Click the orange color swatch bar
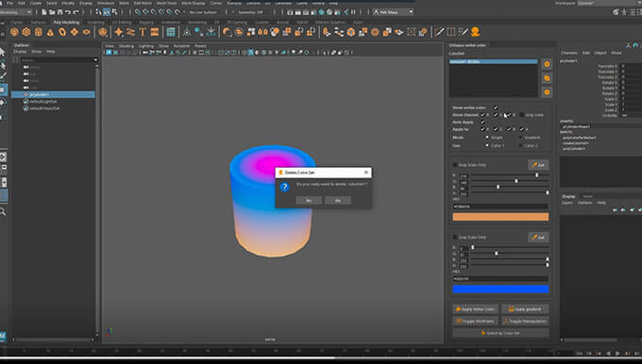 (500, 217)
